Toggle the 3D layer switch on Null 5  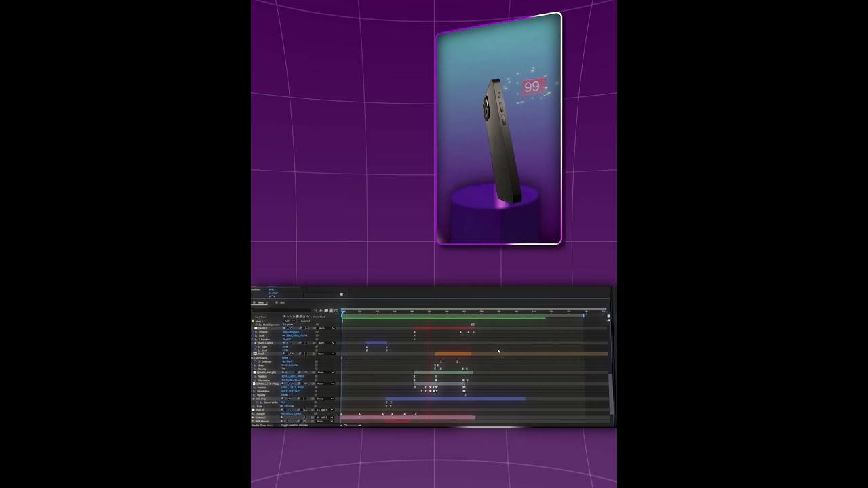point(307,328)
